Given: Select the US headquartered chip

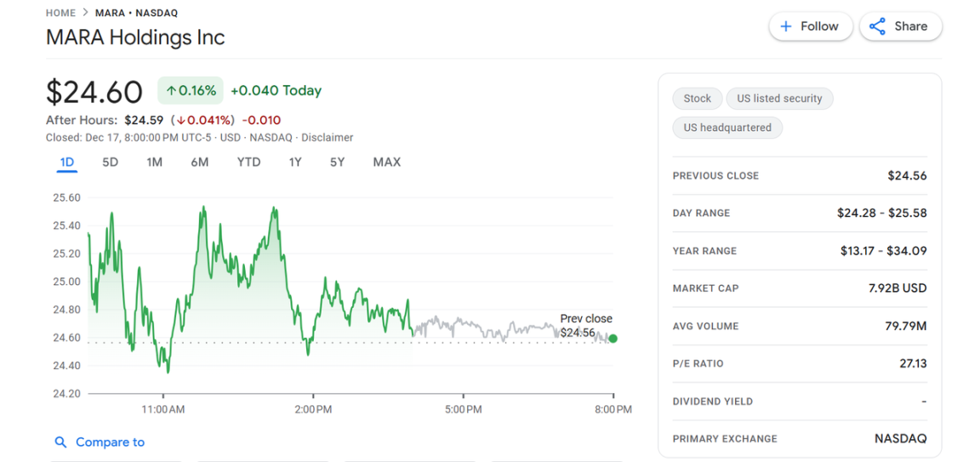Looking at the screenshot, I should click(727, 128).
